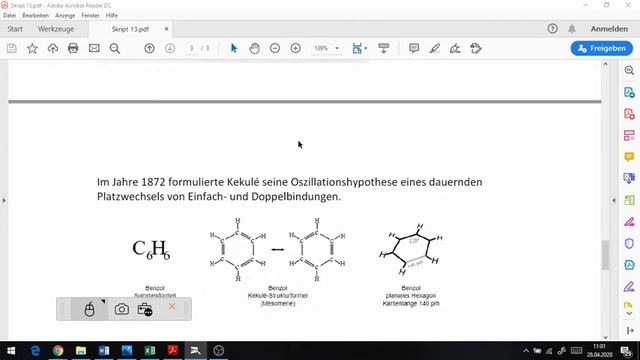Print the document
This screenshot has height=360, width=640.
[73, 49]
